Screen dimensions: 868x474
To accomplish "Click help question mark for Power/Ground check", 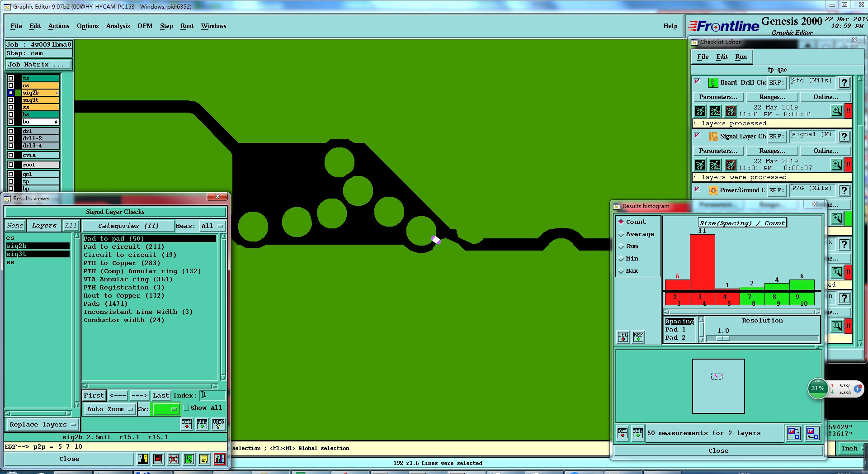I will tap(844, 190).
